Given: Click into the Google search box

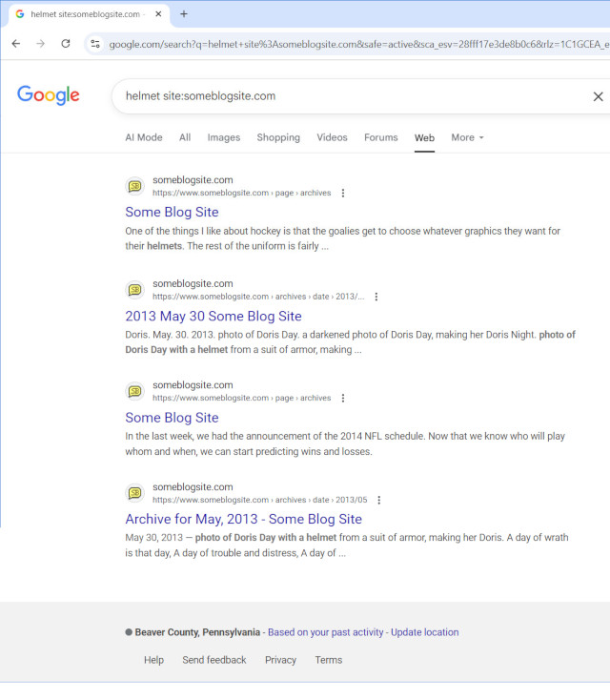Looking at the screenshot, I should (x=348, y=96).
